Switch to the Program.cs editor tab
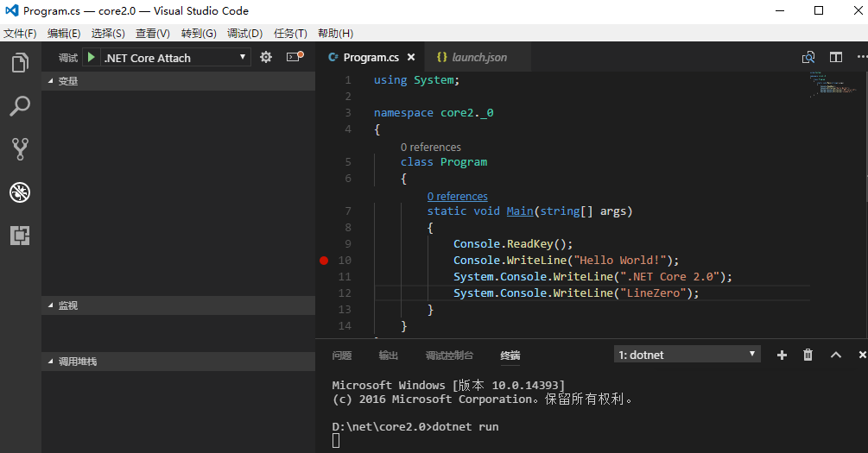This screenshot has width=868, height=453. pyautogui.click(x=371, y=57)
